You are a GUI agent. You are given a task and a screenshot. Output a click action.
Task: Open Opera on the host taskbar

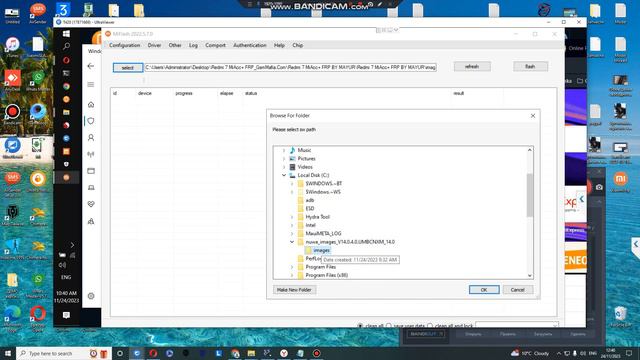(x=153, y=353)
